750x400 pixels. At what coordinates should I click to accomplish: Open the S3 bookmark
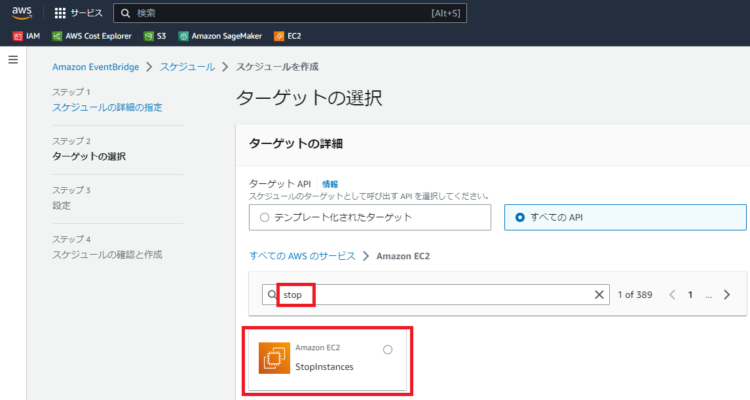click(x=155, y=36)
